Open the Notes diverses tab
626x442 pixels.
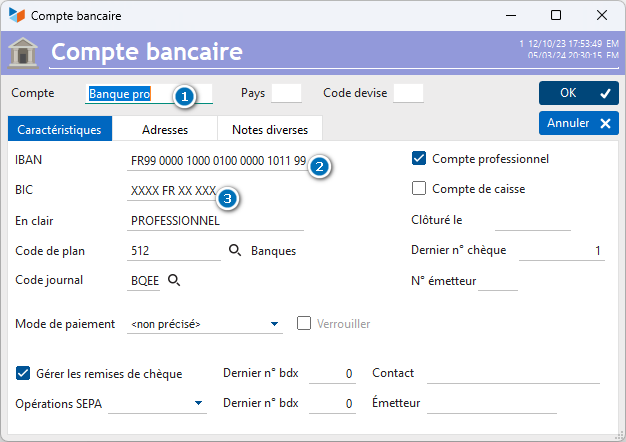(270, 129)
